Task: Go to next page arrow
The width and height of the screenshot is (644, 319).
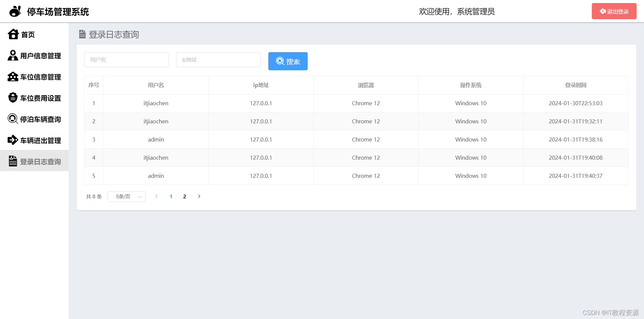Action: coord(199,196)
